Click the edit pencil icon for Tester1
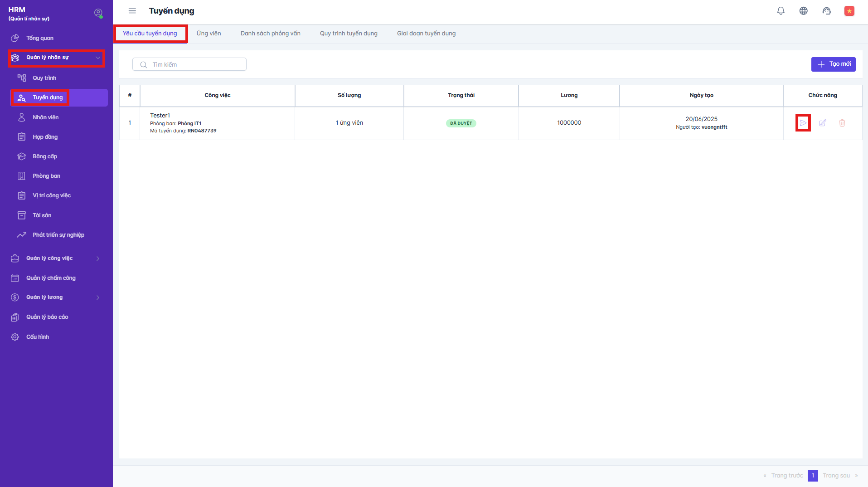The width and height of the screenshot is (868, 487). pos(823,123)
